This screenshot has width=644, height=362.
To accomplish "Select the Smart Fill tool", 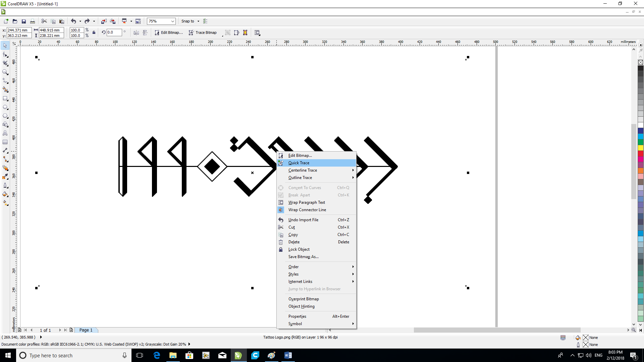I will 5,89.
